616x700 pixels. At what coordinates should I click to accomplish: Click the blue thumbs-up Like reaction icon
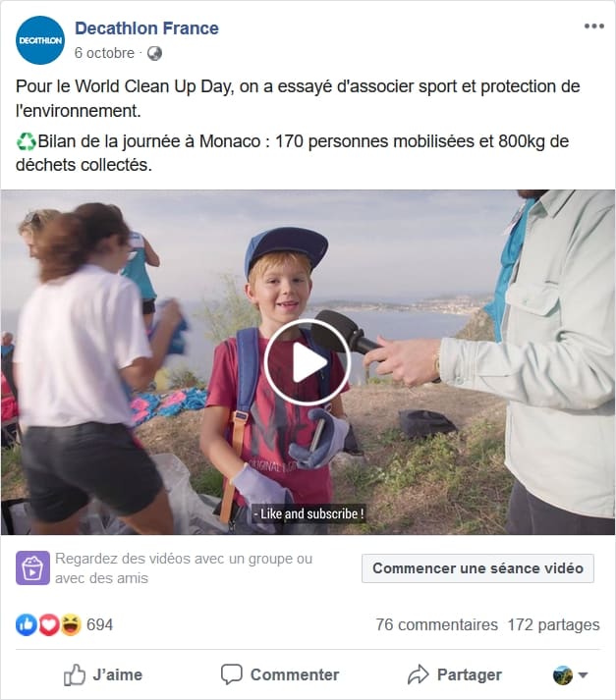tap(27, 624)
